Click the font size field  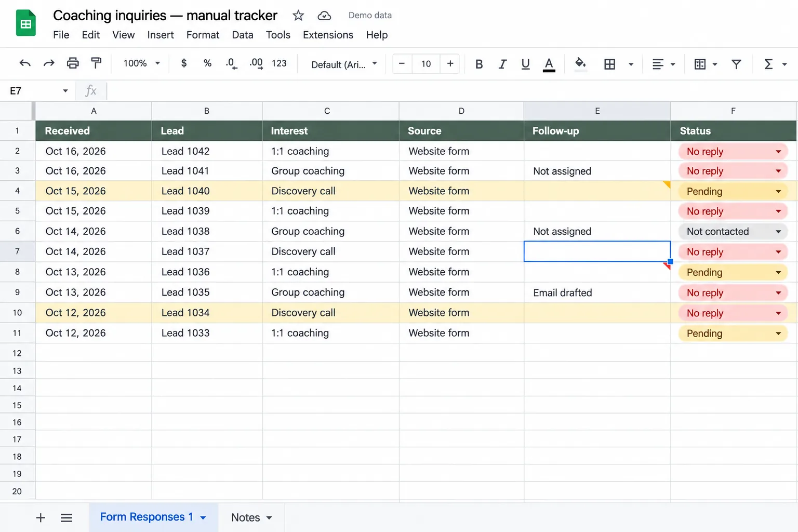pyautogui.click(x=426, y=63)
